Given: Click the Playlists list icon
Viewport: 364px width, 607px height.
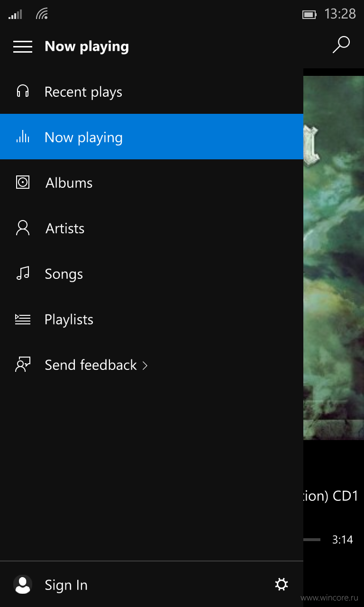Looking at the screenshot, I should point(23,319).
